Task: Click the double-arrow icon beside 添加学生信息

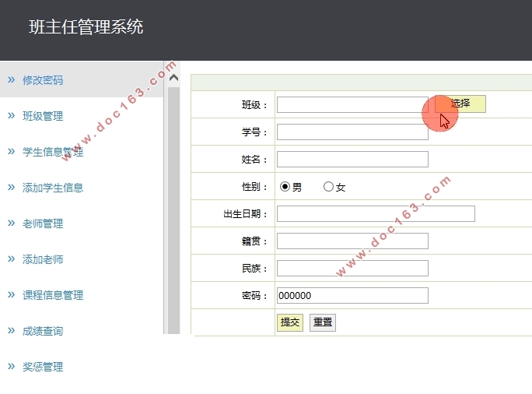Action: [11, 188]
